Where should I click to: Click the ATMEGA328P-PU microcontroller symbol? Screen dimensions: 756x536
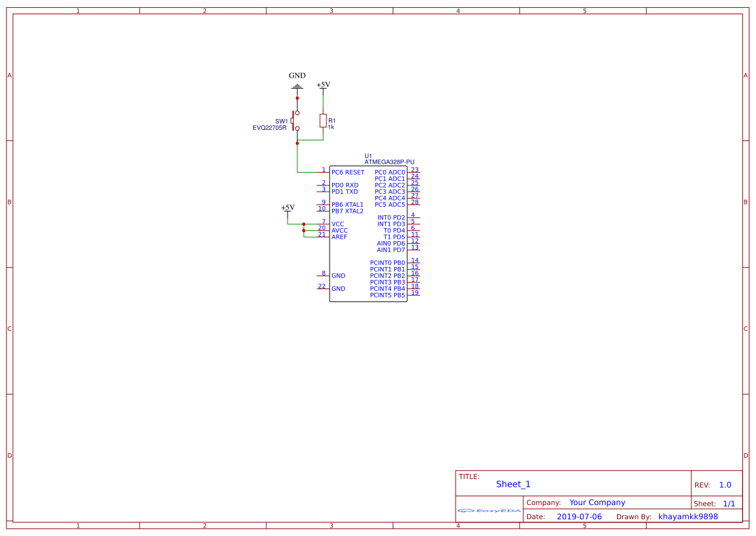tap(368, 233)
